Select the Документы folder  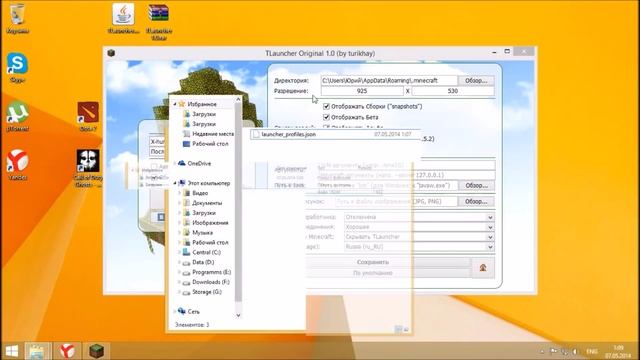click(207, 203)
